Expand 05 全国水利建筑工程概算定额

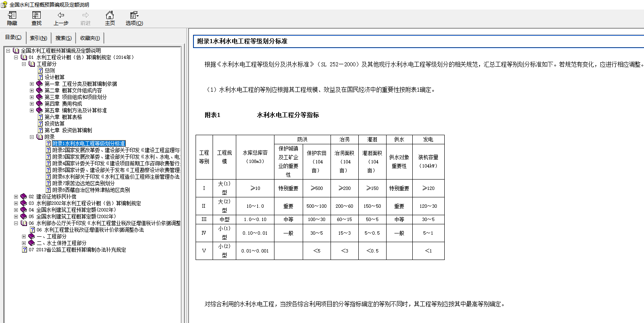coord(16,216)
